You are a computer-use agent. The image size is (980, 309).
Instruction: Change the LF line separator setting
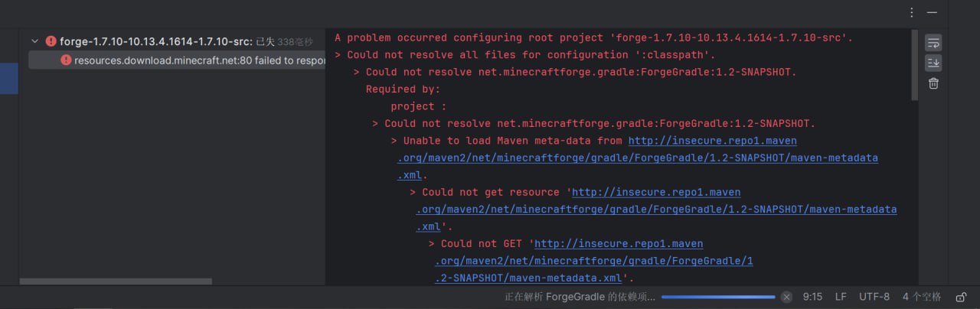pyautogui.click(x=841, y=297)
